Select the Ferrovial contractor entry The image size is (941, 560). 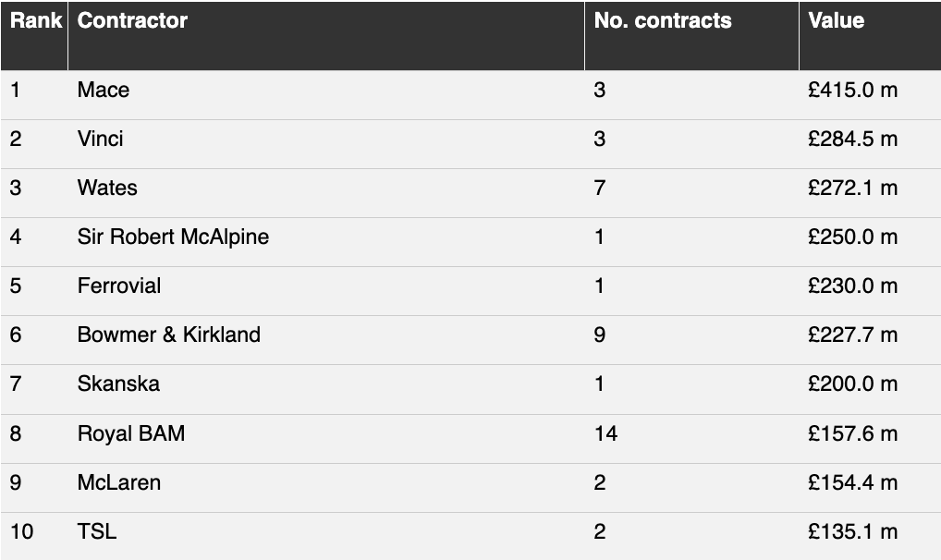click(119, 286)
